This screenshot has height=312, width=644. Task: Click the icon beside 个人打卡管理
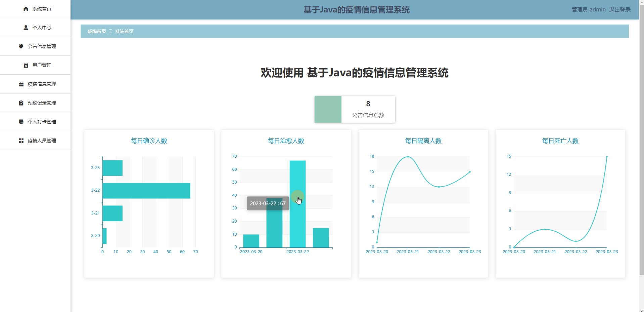coord(21,122)
